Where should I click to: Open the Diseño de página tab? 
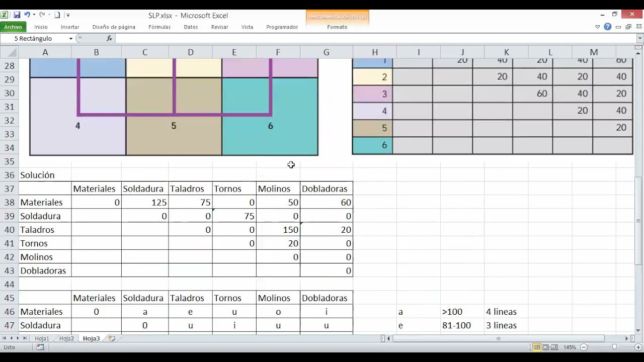click(114, 27)
